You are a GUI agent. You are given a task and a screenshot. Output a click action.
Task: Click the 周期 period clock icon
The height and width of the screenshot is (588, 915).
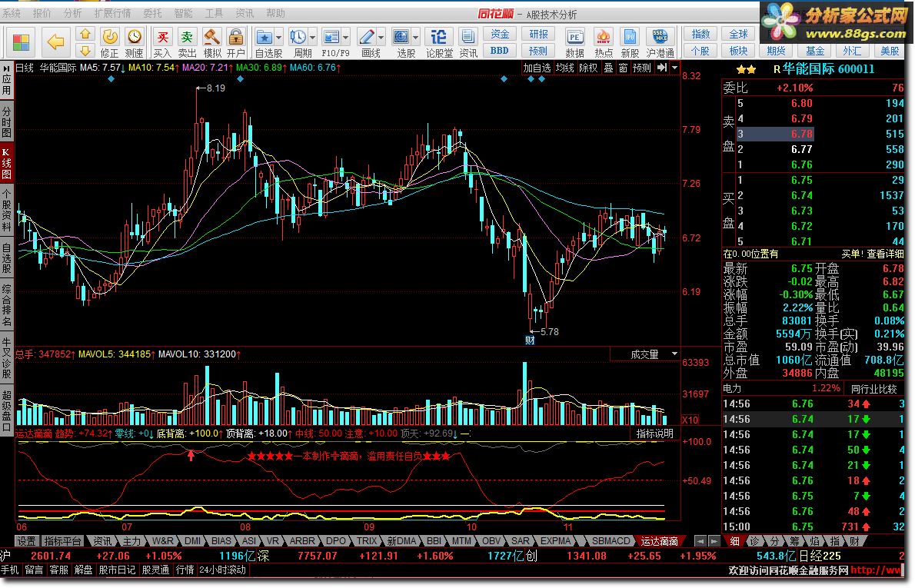click(298, 38)
